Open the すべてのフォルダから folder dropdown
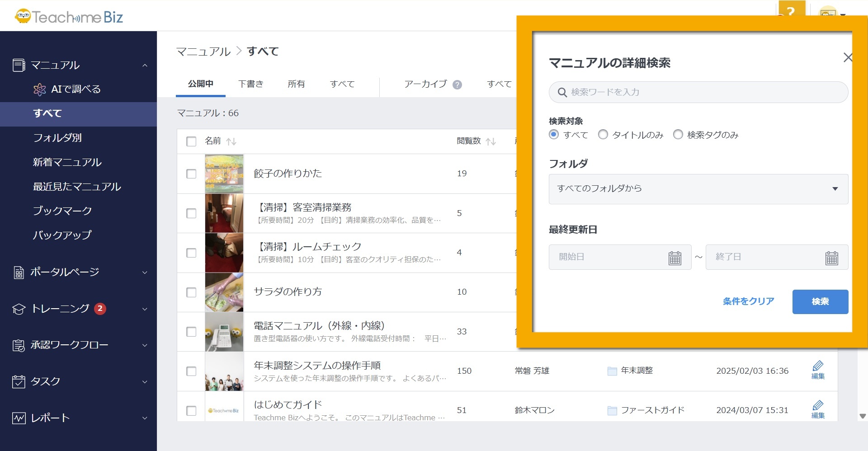This screenshot has width=868, height=451. [698, 189]
